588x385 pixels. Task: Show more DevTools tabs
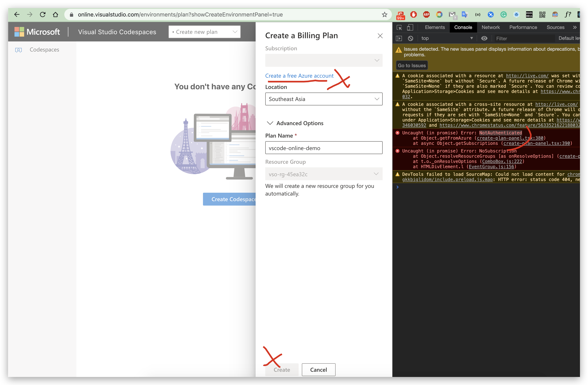pos(575,27)
